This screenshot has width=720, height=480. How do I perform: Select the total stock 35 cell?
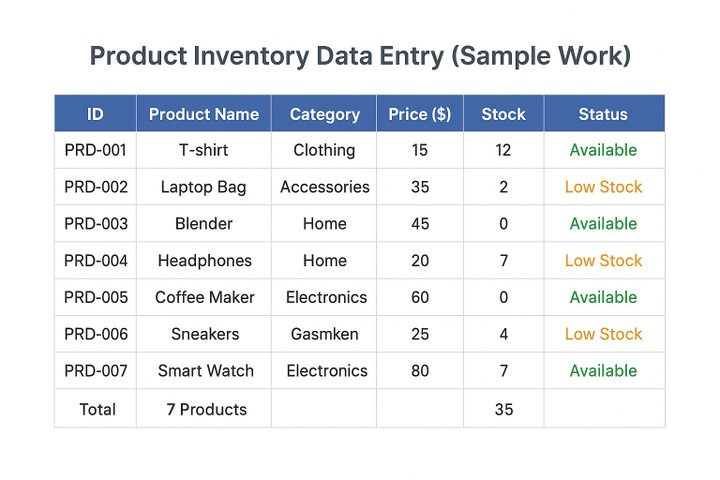pos(503,409)
